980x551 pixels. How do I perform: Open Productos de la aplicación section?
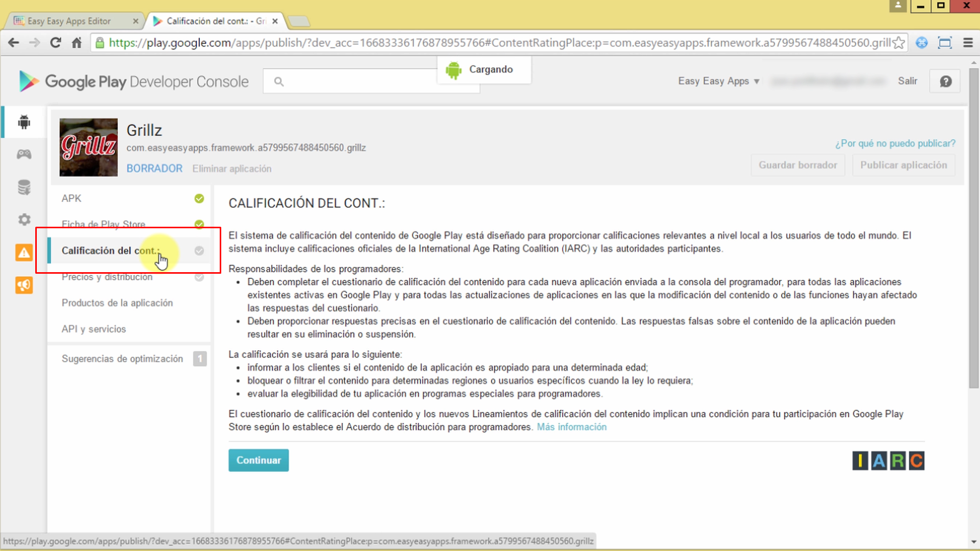tap(129, 303)
